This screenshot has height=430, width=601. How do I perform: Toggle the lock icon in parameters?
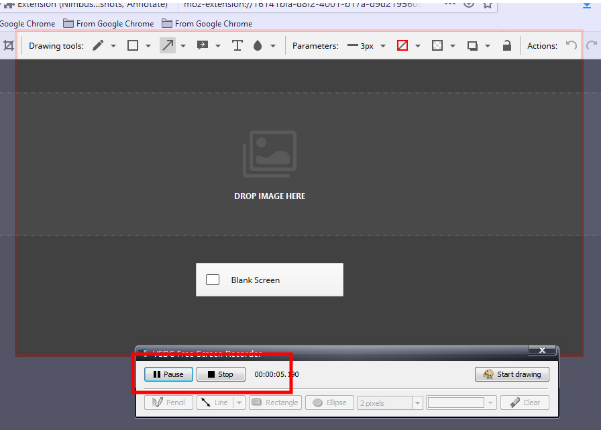tap(507, 45)
